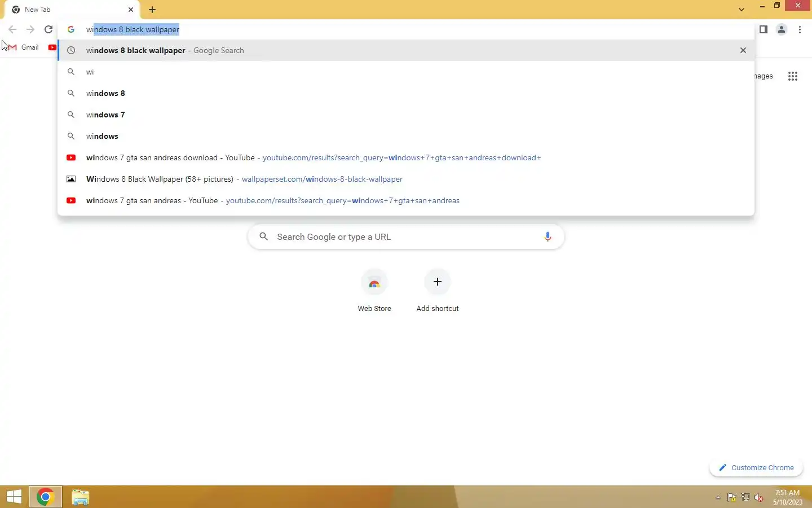Choose the 'windows 7' search suggestion
Viewport: 812px width, 508px height.
(x=406, y=115)
